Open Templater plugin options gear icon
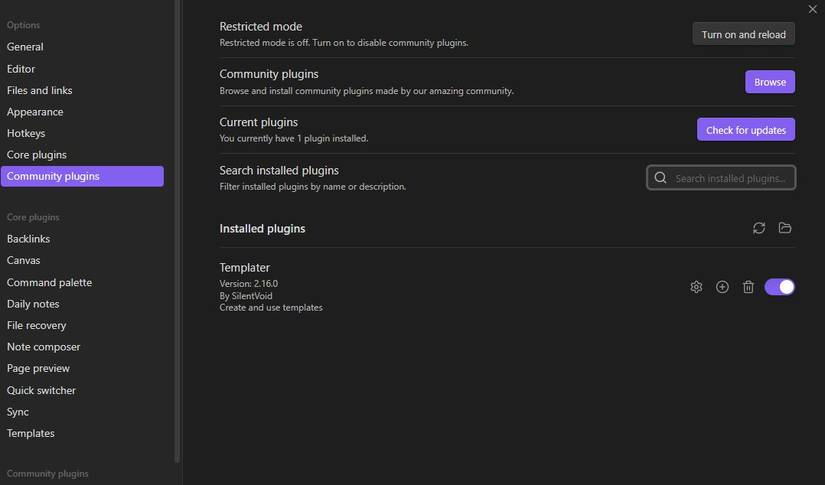 coord(696,287)
